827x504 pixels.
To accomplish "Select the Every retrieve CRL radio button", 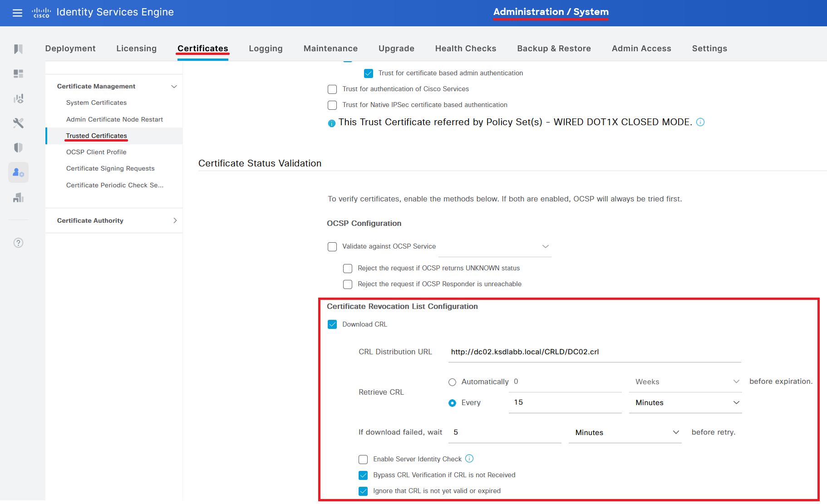I will [x=452, y=403].
